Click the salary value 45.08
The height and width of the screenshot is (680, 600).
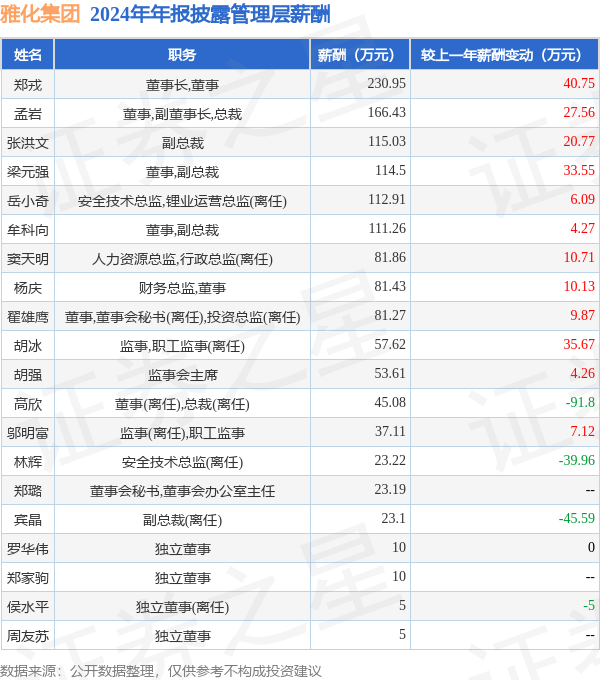click(390, 402)
